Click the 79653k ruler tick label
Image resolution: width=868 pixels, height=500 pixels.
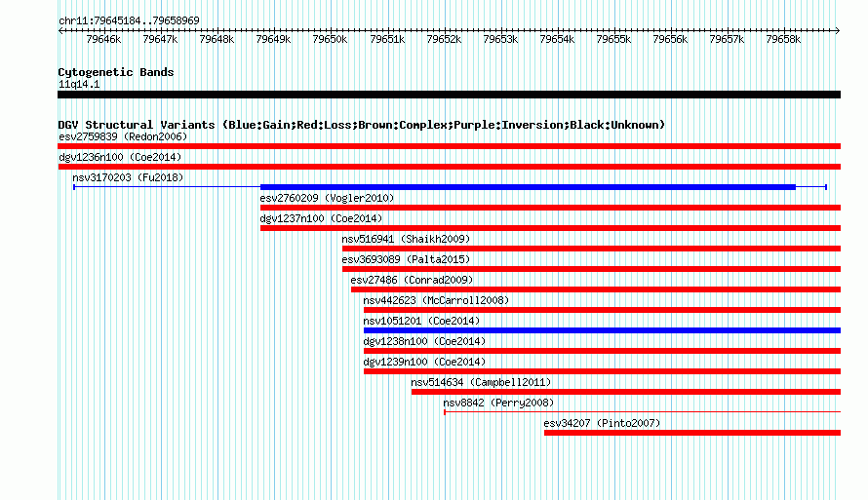point(500,39)
